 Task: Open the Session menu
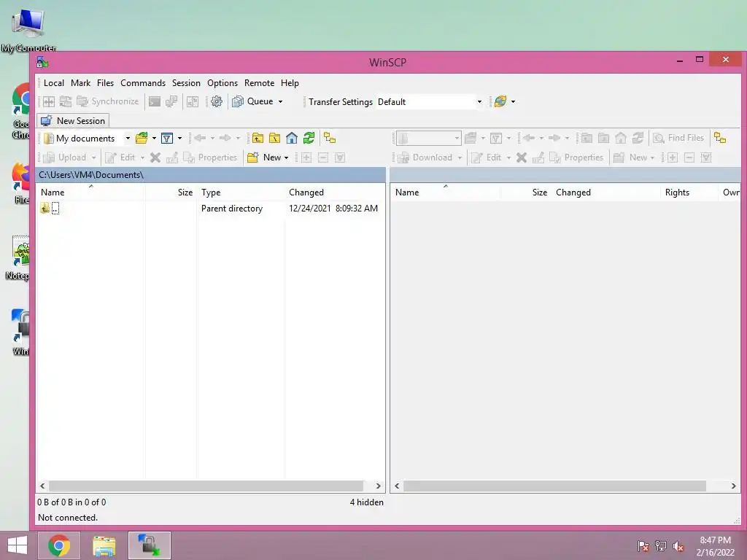186,83
